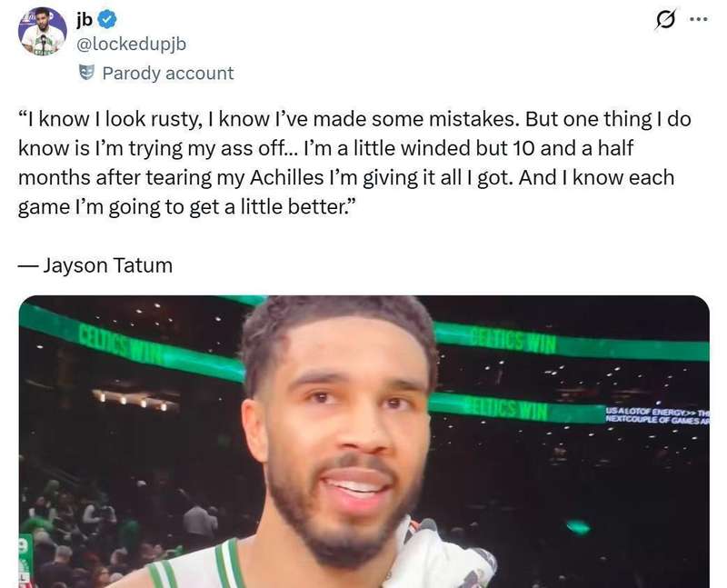The width and height of the screenshot is (727, 588).
Task: Click the Parody account label text
Action: point(167,73)
